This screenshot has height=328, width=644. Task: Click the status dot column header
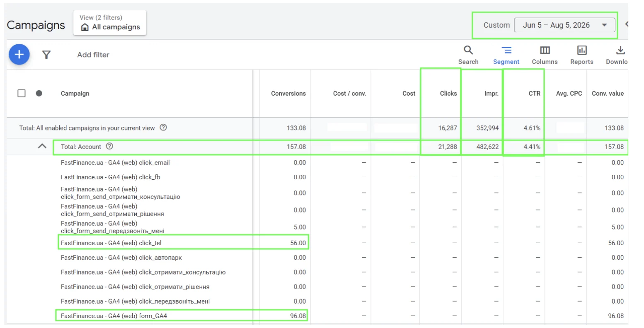click(x=39, y=93)
